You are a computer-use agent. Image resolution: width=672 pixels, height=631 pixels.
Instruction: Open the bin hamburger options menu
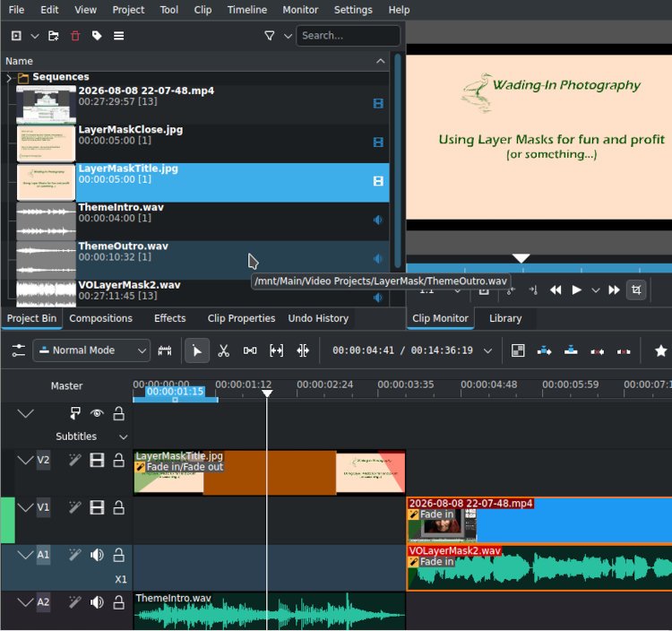pos(118,36)
